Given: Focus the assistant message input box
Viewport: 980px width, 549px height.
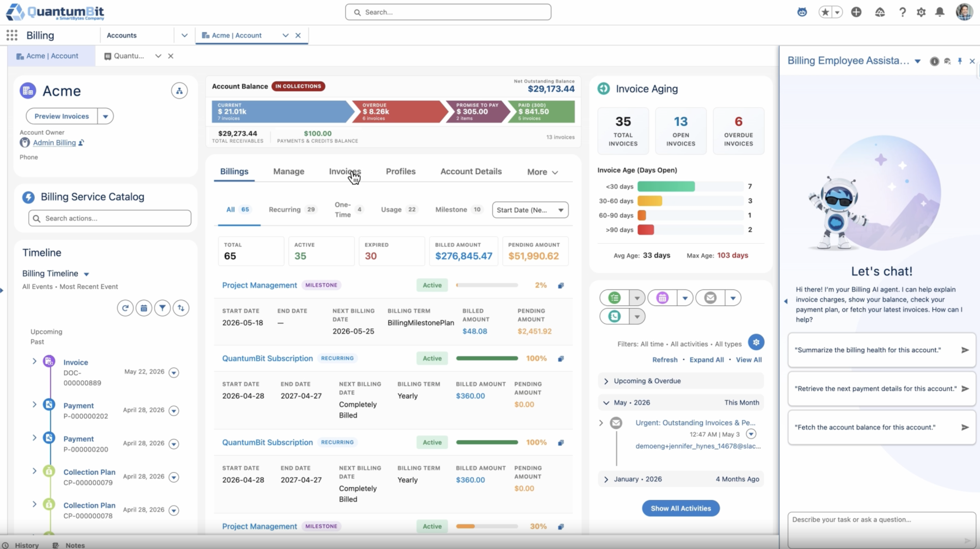Looking at the screenshot, I should pyautogui.click(x=881, y=530).
